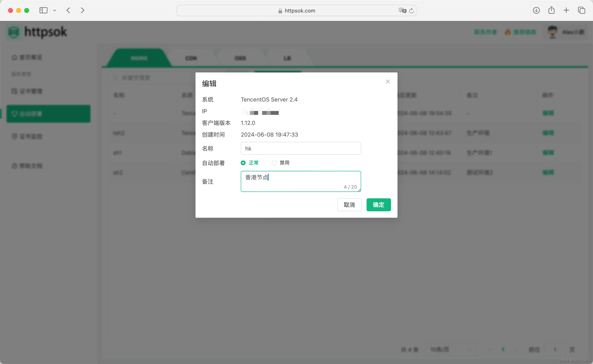Go back with the browser back arrow
593x364 pixels.
(x=68, y=10)
